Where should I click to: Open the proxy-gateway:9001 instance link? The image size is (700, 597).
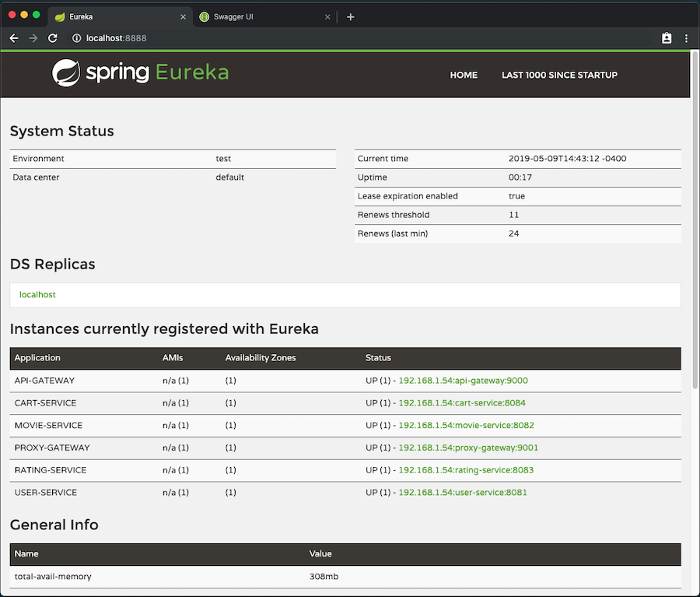pyautogui.click(x=468, y=448)
